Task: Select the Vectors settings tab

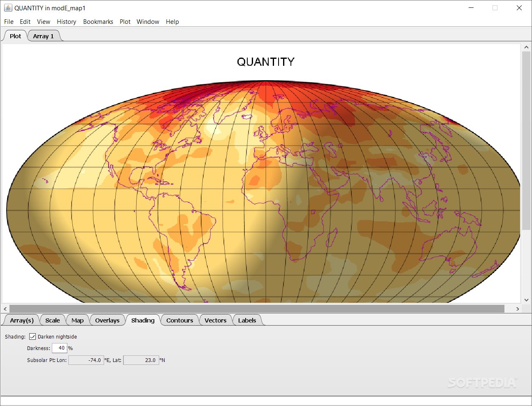Action: tap(216, 320)
